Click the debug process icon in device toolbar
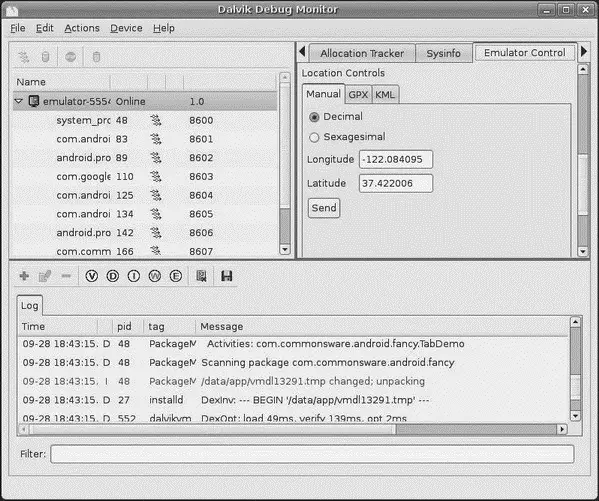 click(24, 57)
